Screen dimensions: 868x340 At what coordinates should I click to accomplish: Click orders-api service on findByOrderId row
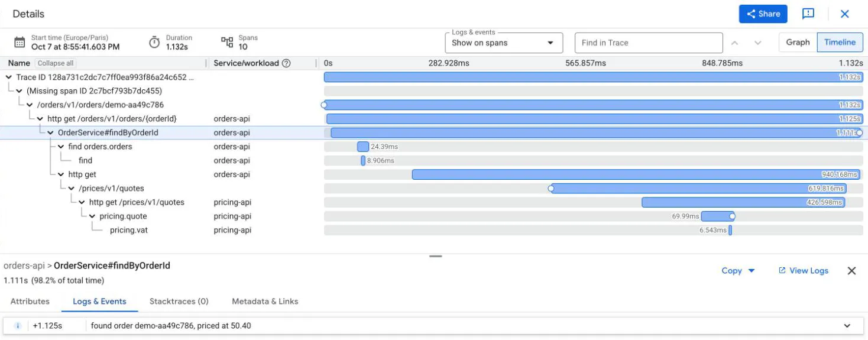232,133
